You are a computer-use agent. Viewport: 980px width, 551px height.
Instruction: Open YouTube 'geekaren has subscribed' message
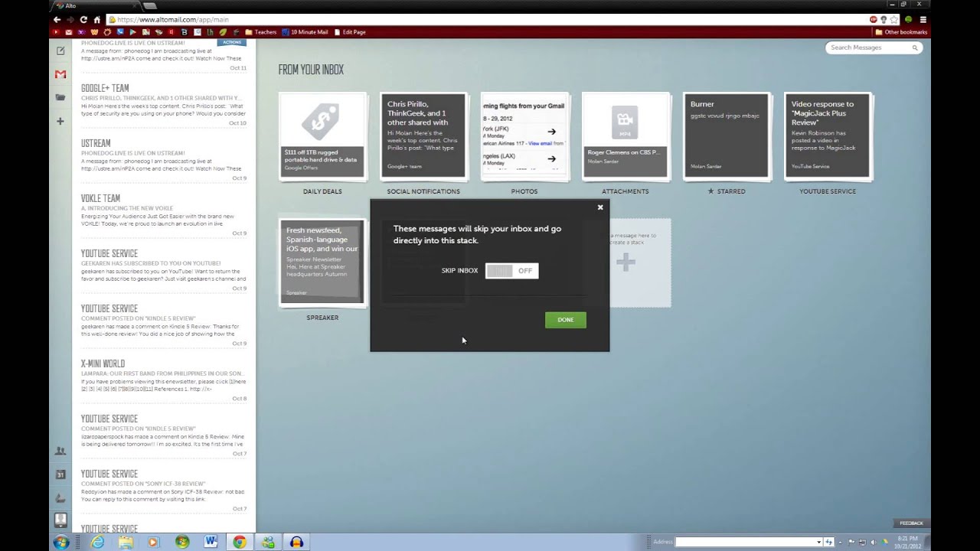click(x=164, y=271)
